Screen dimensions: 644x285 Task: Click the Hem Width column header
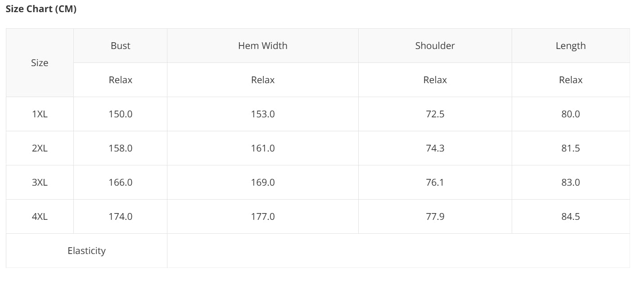coord(262,46)
